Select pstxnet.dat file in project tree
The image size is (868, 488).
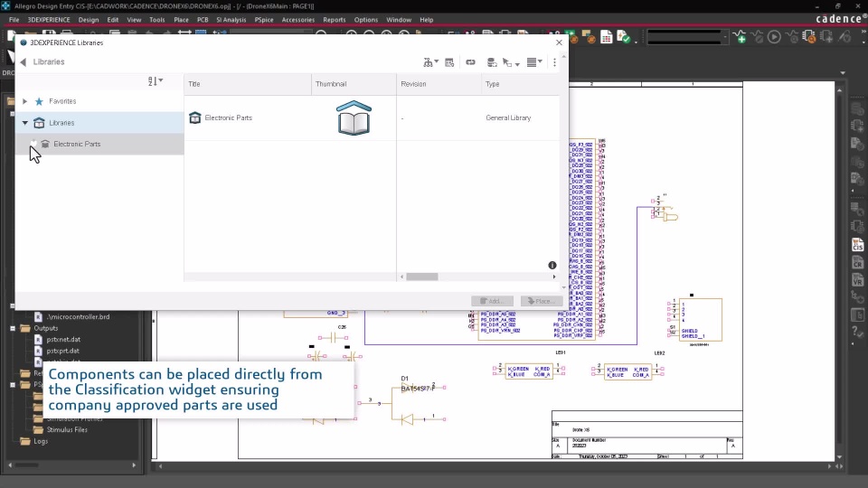coord(63,340)
